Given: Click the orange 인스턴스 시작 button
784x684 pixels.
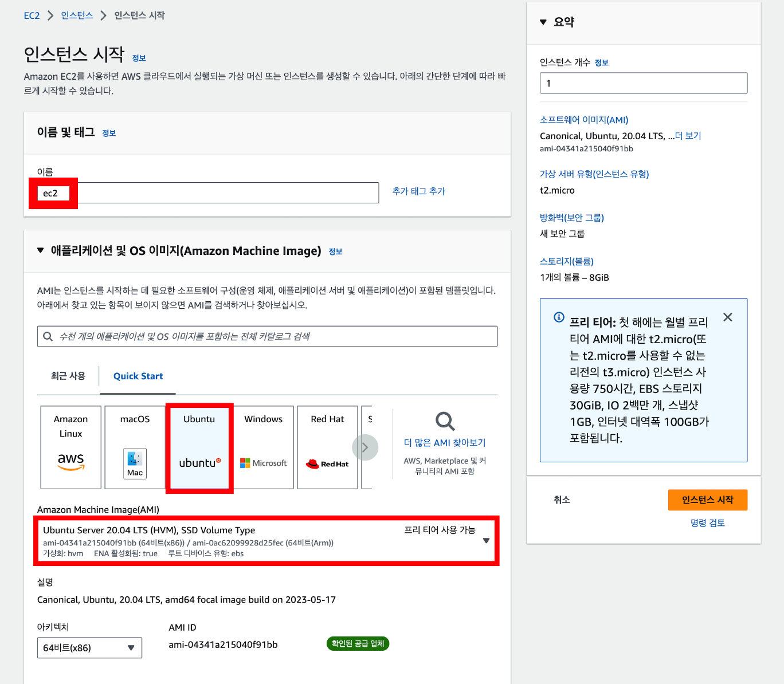Looking at the screenshot, I should point(708,500).
